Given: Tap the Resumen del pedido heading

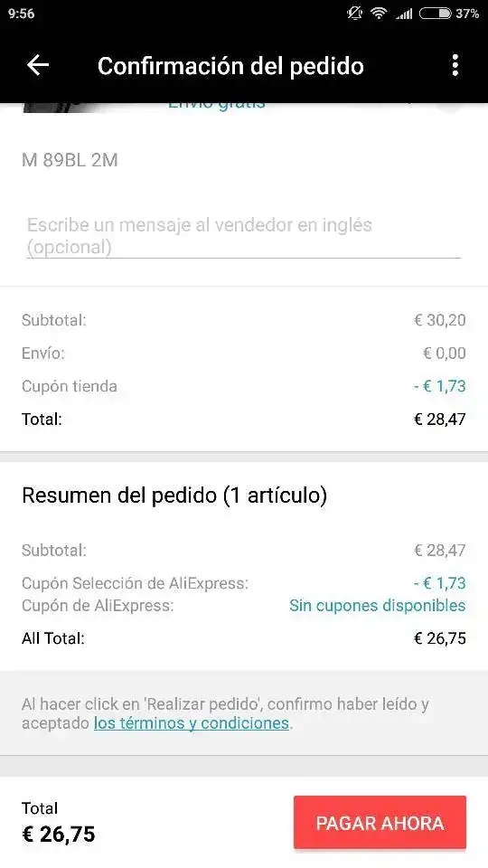Looking at the screenshot, I should (x=174, y=495).
